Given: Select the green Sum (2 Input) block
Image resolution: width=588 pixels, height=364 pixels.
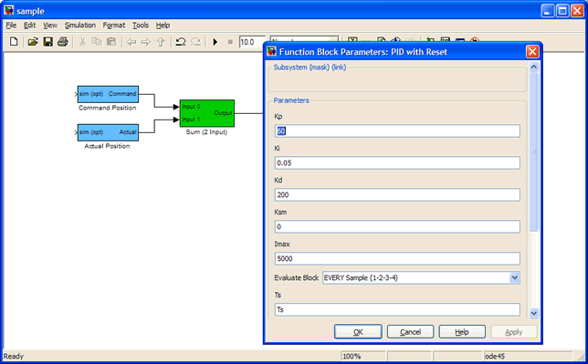Looking at the screenshot, I should point(207,113).
